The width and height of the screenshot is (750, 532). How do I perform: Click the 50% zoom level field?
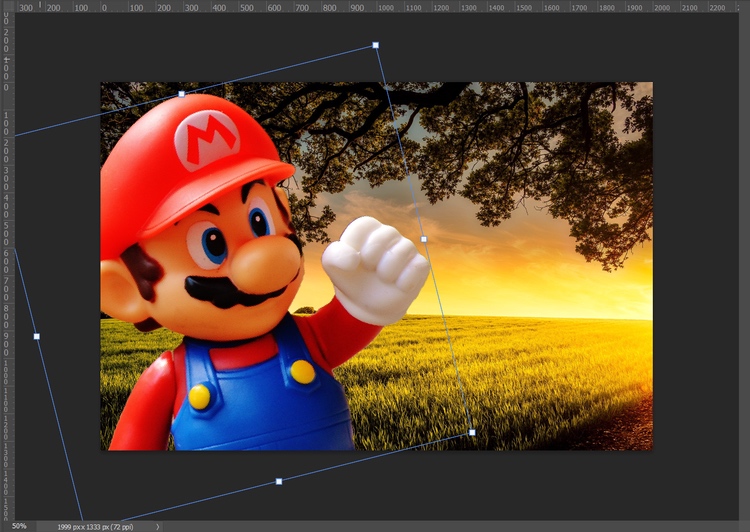[x=19, y=526]
